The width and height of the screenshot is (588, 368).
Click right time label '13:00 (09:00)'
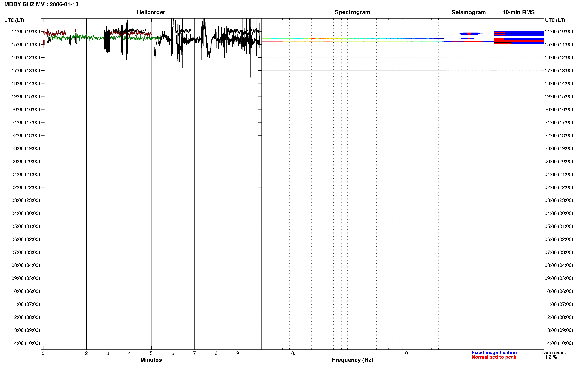(559, 330)
